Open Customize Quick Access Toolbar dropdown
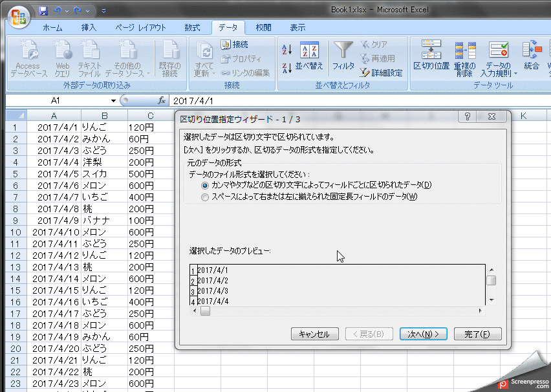 (103, 11)
